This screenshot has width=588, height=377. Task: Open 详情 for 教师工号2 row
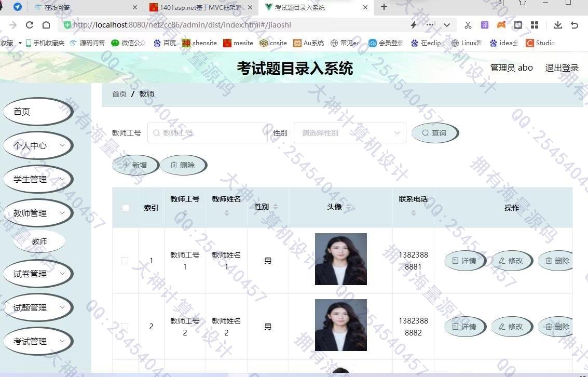(464, 327)
